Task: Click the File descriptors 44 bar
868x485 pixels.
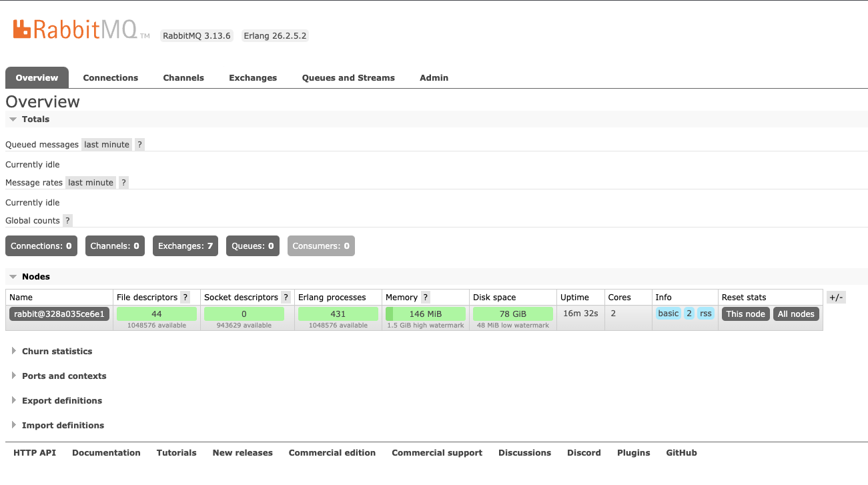Action: tap(157, 314)
